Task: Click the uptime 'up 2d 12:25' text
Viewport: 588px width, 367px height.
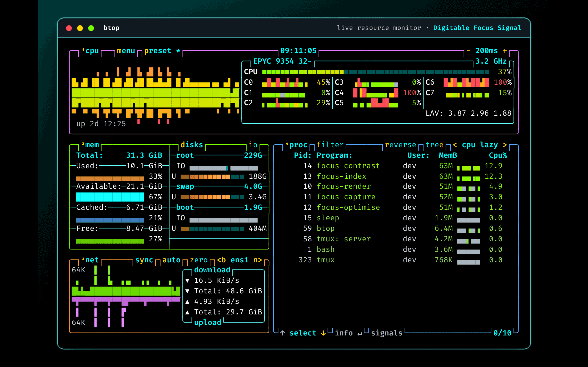Action: tap(101, 124)
